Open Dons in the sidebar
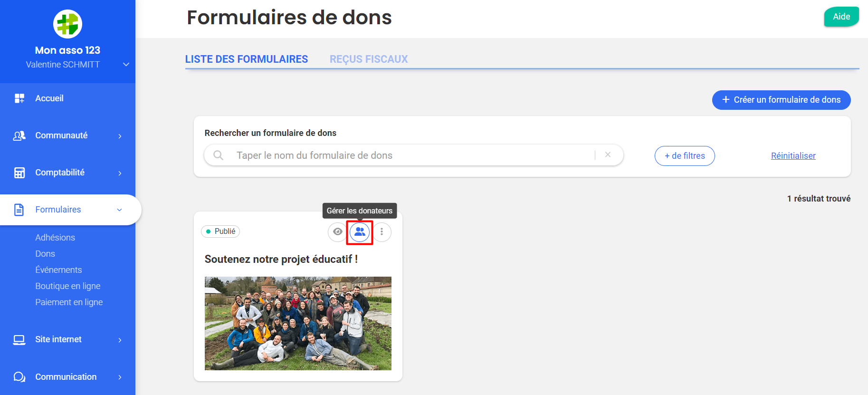Viewport: 868px width, 395px height. 45,253
